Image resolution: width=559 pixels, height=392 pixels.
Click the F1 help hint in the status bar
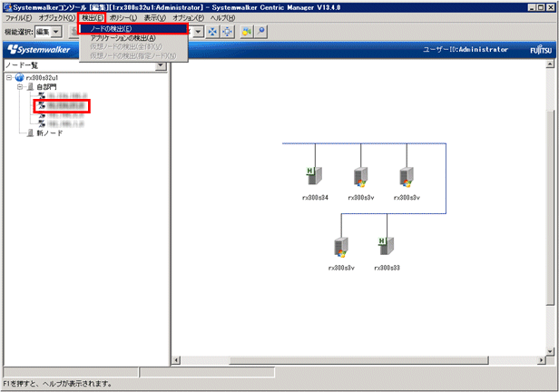[x=57, y=384]
